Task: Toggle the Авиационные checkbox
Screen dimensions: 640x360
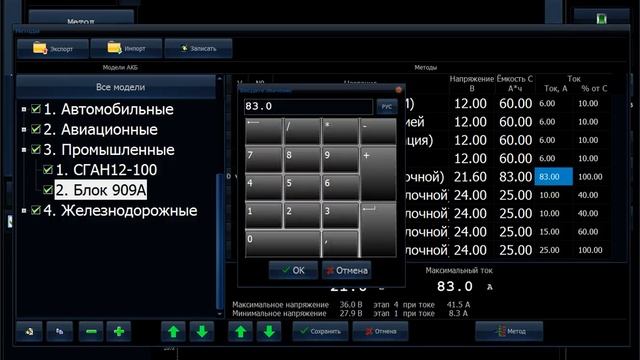Action: pos(36,129)
